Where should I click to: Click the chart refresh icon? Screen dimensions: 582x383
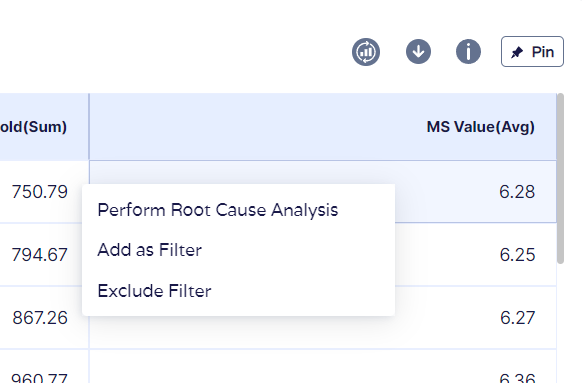coord(366,52)
